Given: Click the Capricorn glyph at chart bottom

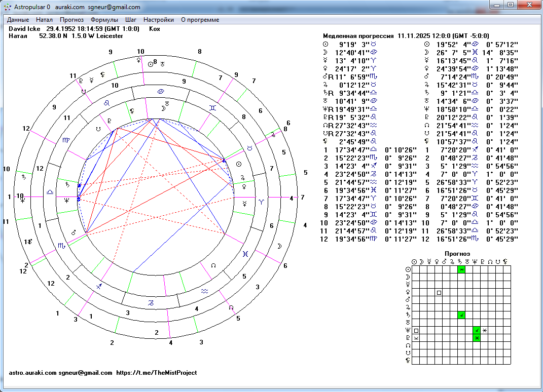Looking at the screenshot, I should (150, 302).
